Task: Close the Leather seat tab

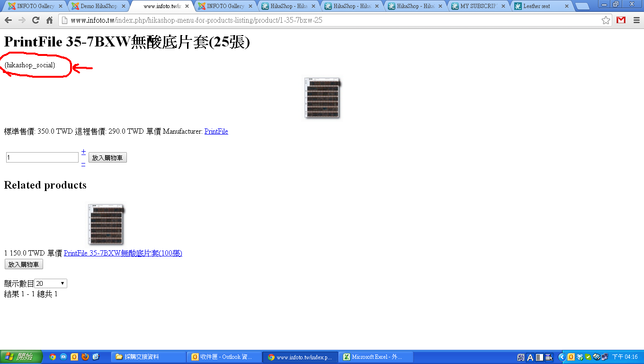Action: tap(566, 6)
